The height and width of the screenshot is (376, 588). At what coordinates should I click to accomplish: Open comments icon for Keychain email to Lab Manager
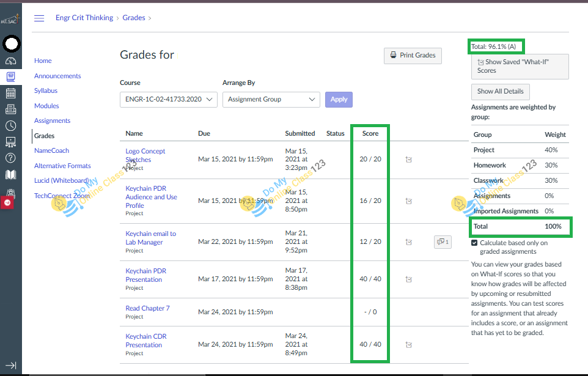443,242
